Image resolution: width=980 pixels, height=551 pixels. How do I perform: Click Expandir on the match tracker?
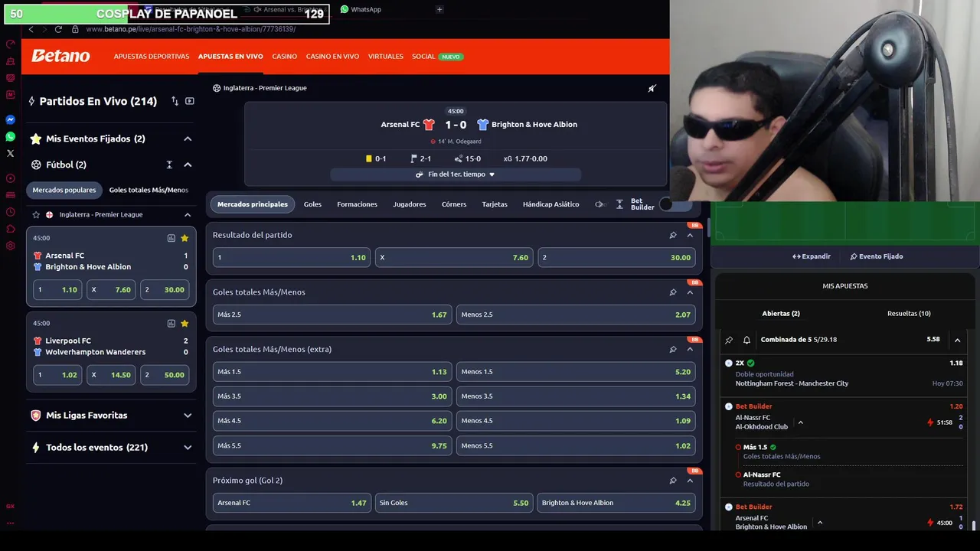(x=812, y=256)
